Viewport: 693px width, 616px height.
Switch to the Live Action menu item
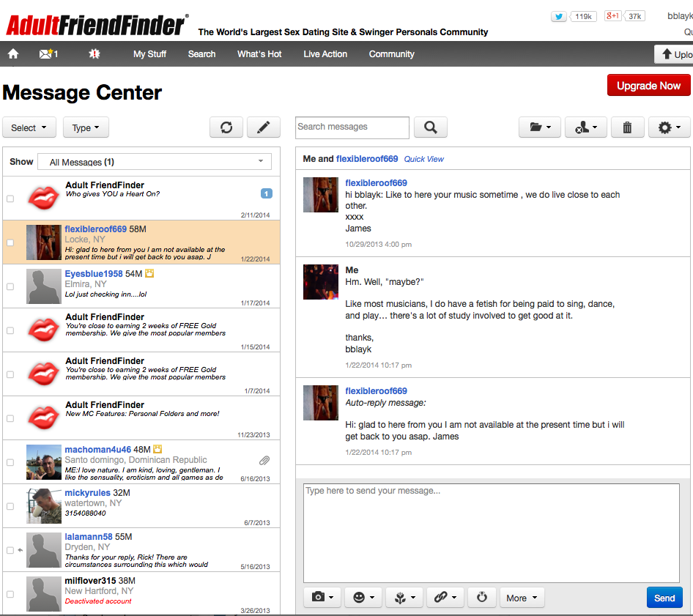tap(325, 53)
